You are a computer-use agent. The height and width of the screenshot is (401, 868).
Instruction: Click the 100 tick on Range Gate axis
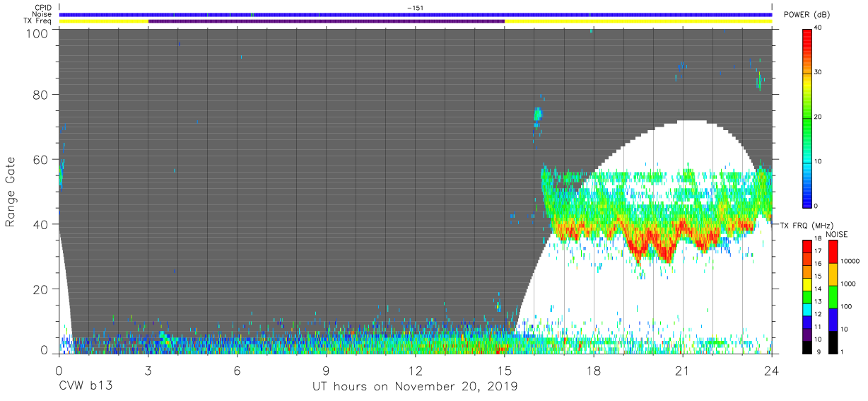click(x=37, y=33)
